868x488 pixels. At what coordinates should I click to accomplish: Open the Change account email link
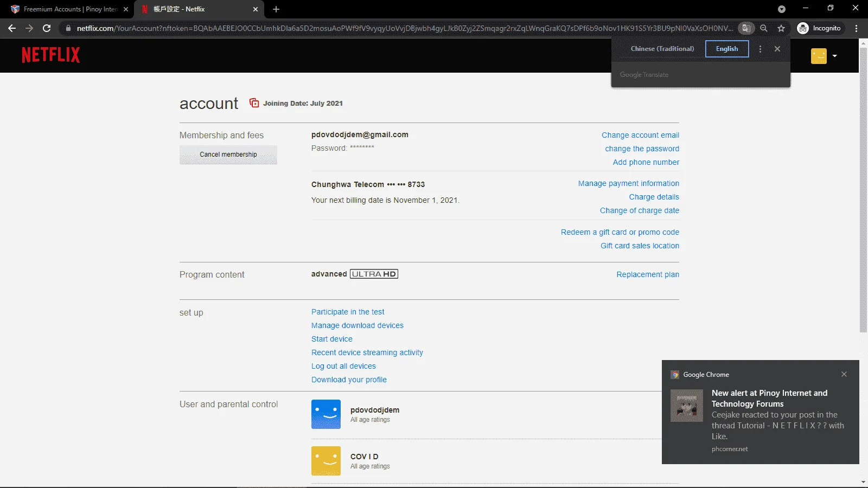pyautogui.click(x=640, y=135)
